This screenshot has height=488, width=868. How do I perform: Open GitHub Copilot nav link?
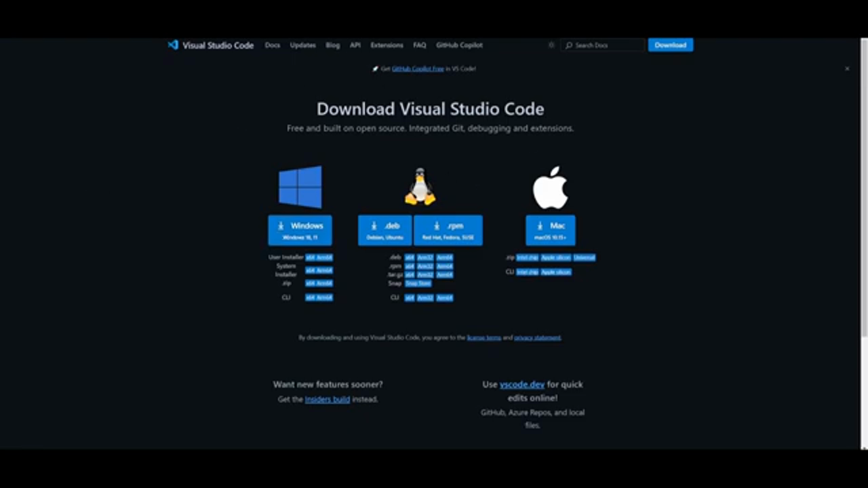pyautogui.click(x=459, y=45)
